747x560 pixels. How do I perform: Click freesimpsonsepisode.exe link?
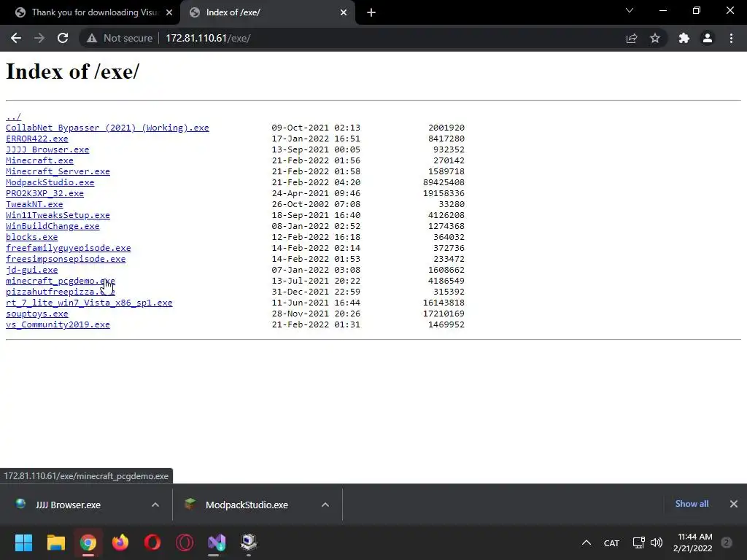pos(66,259)
